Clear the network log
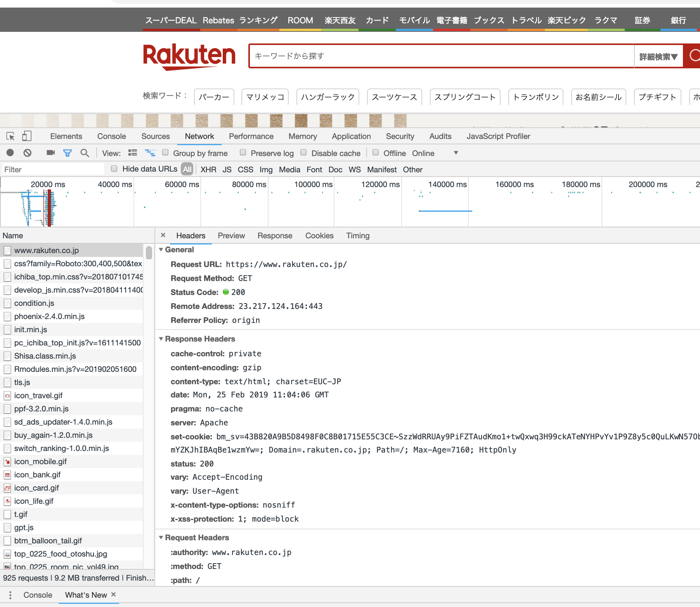 coord(27,153)
